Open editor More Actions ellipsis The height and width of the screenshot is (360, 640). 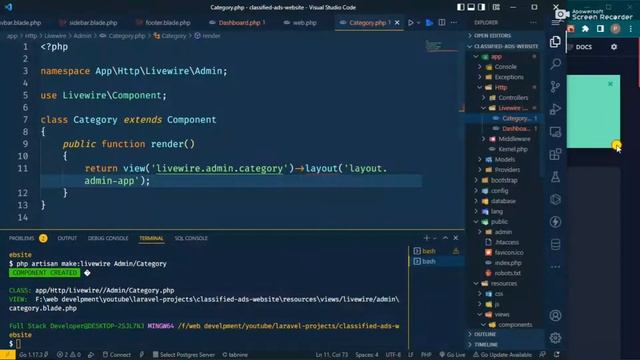coord(454,23)
